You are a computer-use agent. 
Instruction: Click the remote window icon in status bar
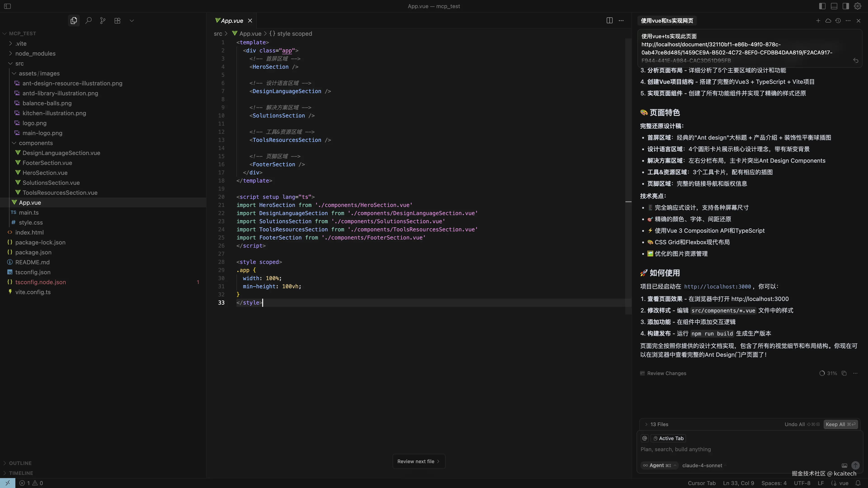pos(7,483)
